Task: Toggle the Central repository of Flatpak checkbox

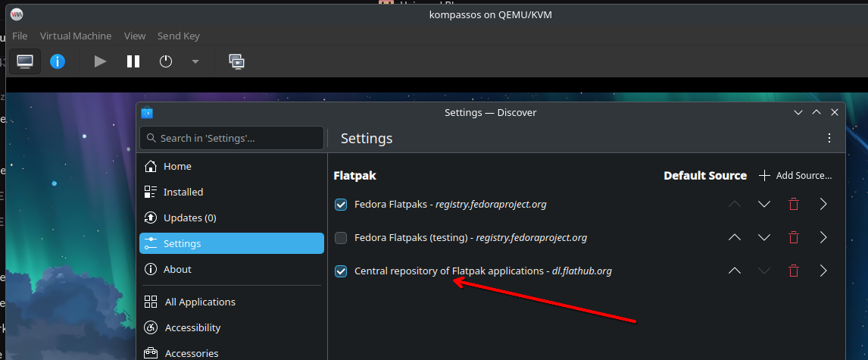Action: pyautogui.click(x=341, y=271)
